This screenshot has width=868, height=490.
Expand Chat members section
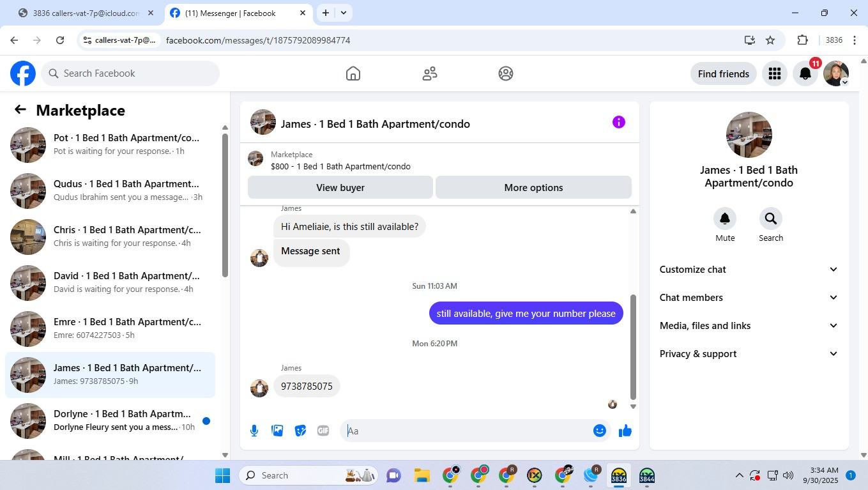click(749, 298)
